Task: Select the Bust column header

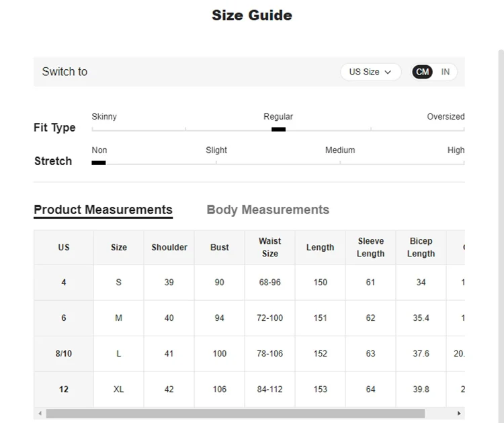Action: (x=220, y=247)
